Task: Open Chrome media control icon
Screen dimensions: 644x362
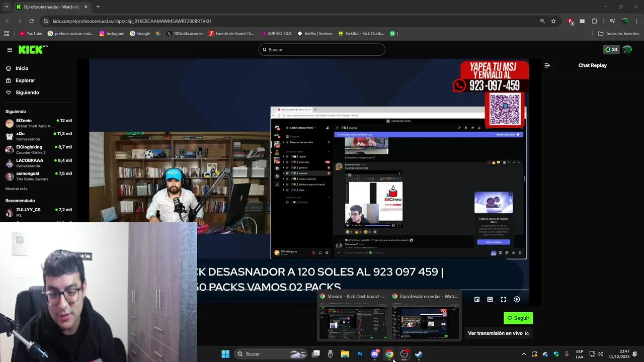Action: (x=612, y=21)
